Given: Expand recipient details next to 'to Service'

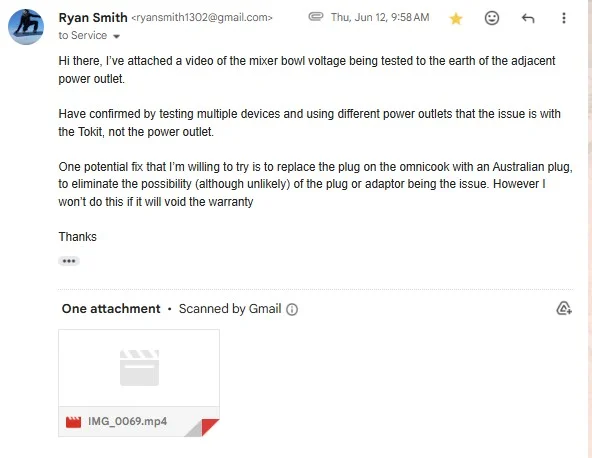Looking at the screenshot, I should pos(117,36).
